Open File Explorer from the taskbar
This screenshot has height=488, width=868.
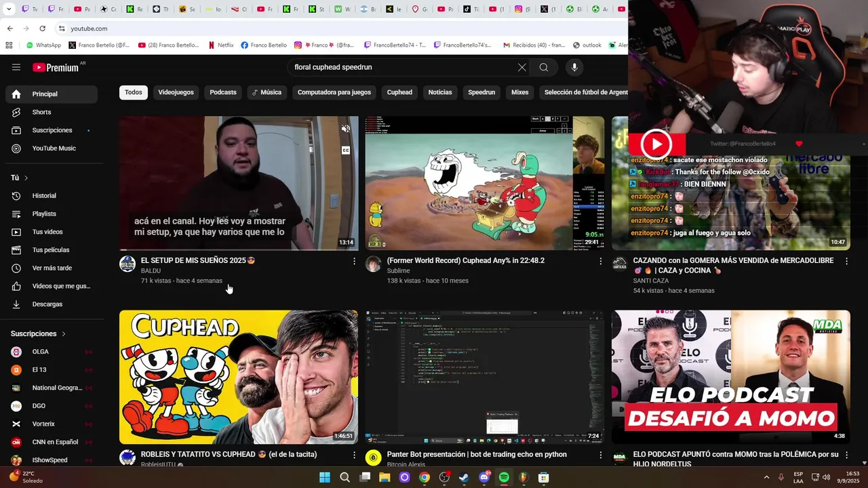click(x=384, y=477)
